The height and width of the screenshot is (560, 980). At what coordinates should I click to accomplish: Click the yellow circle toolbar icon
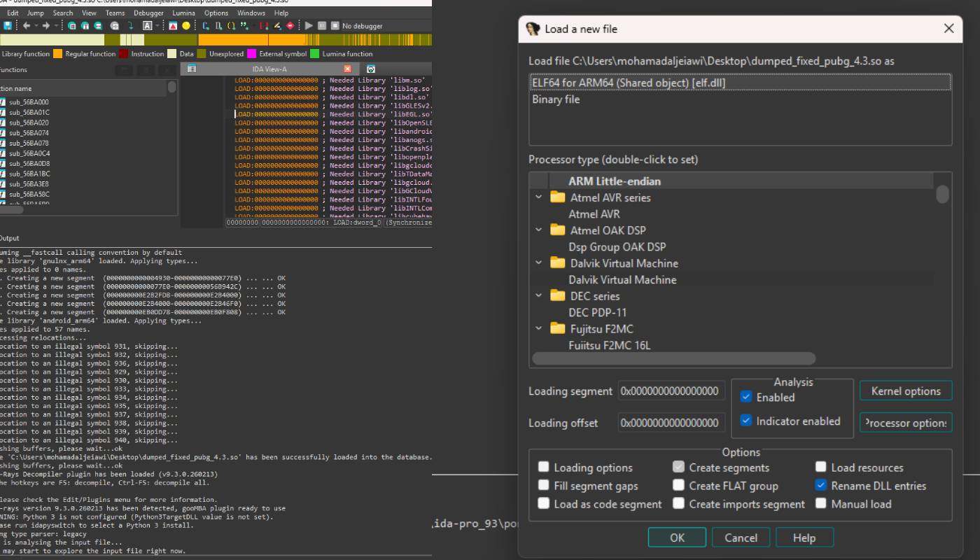pyautogui.click(x=184, y=26)
